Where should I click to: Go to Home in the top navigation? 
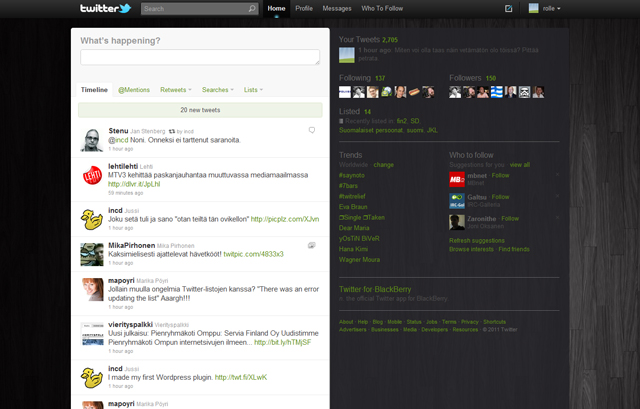pyautogui.click(x=276, y=9)
